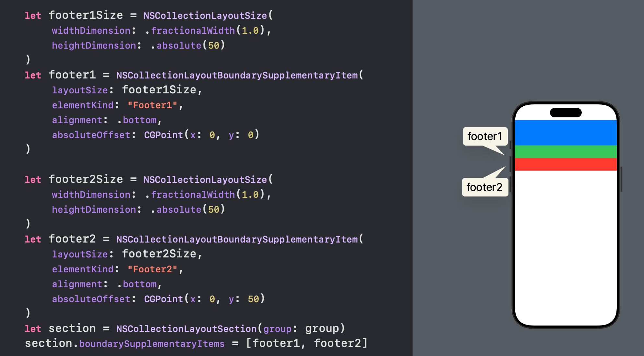
Task: Click the "Footer2" string literal
Action: [x=152, y=269]
